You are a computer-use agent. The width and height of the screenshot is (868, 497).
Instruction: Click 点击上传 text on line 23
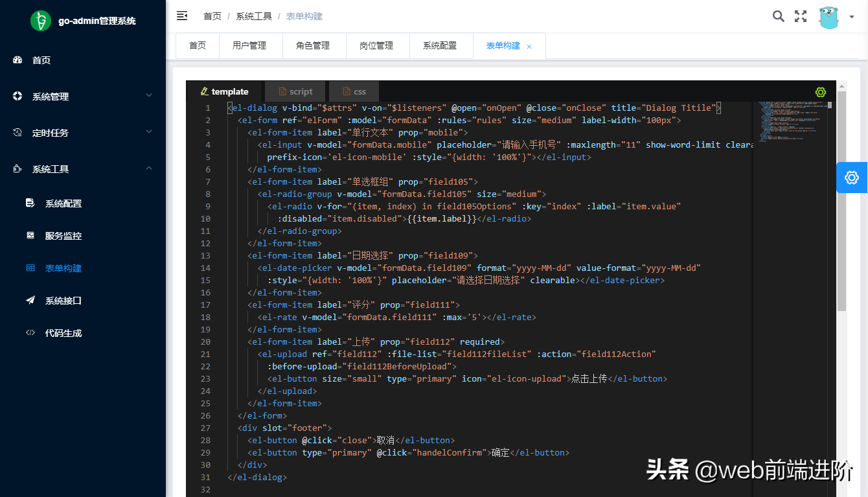tap(589, 379)
